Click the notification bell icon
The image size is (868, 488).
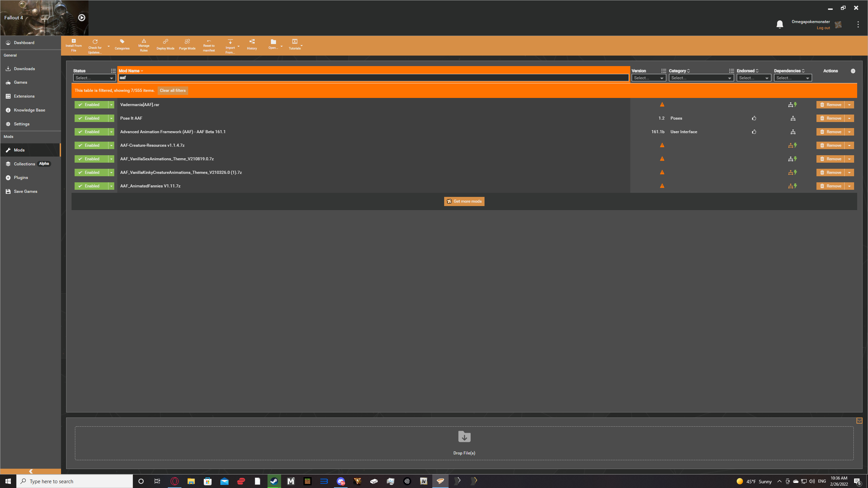click(x=780, y=24)
